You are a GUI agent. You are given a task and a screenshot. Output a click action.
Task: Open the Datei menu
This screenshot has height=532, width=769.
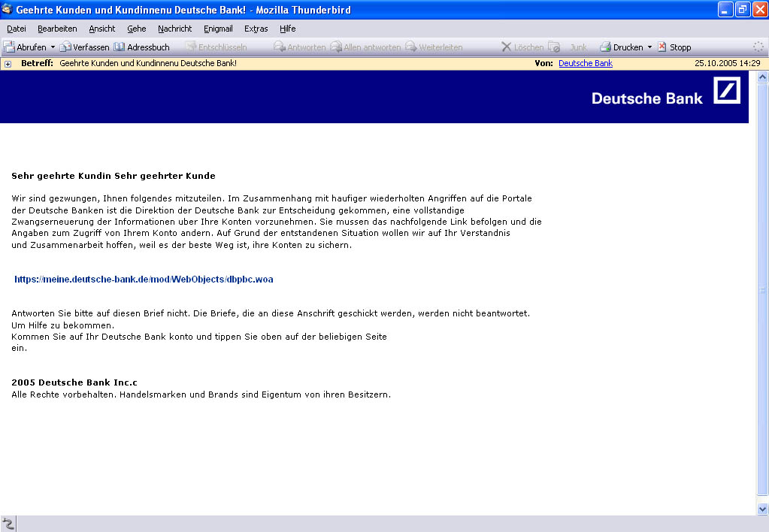click(x=17, y=29)
